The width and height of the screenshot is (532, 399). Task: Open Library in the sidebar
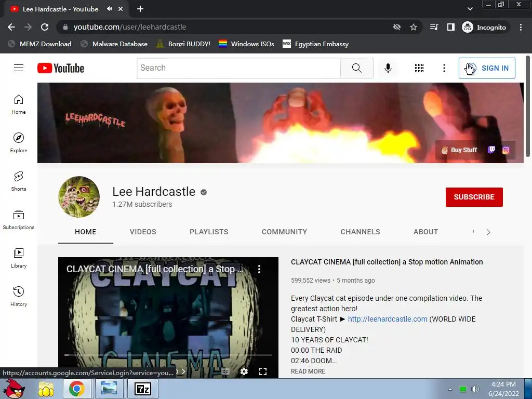(19, 258)
